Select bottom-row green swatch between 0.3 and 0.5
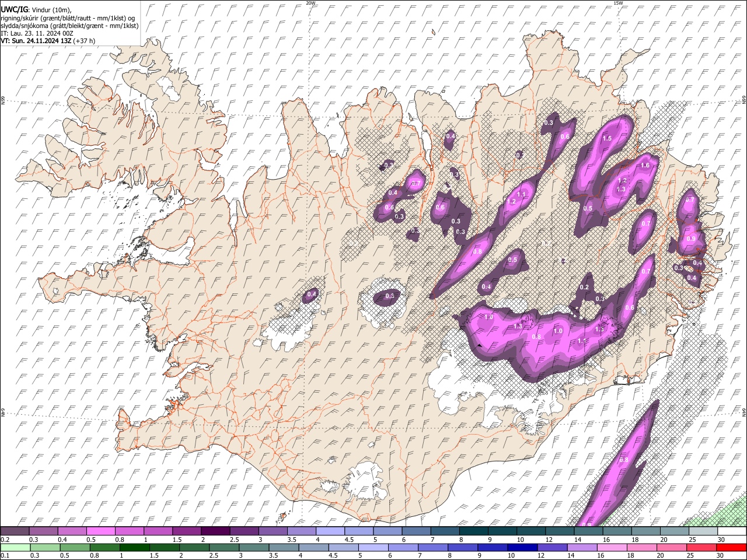The height and width of the screenshot is (560, 747). point(44,547)
